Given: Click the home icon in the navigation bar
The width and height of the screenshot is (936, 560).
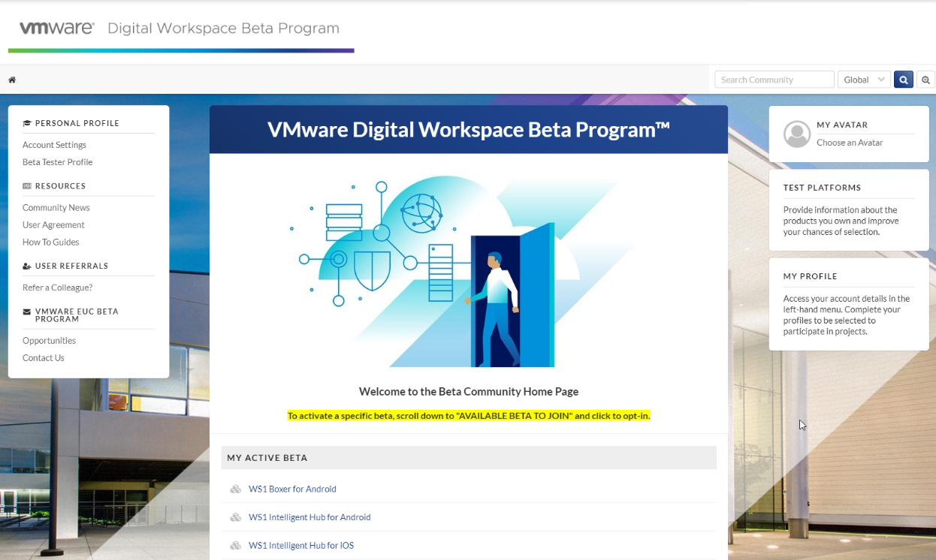Looking at the screenshot, I should pos(11,79).
